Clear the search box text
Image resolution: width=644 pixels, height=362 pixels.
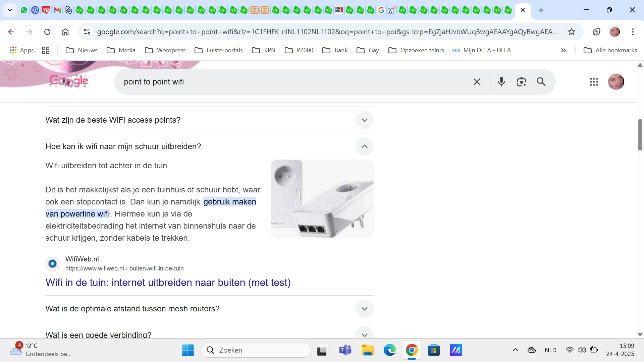pos(477,82)
